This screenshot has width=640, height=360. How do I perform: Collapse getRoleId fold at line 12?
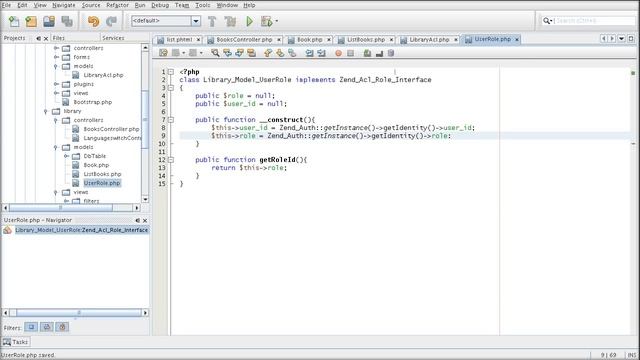click(x=171, y=160)
